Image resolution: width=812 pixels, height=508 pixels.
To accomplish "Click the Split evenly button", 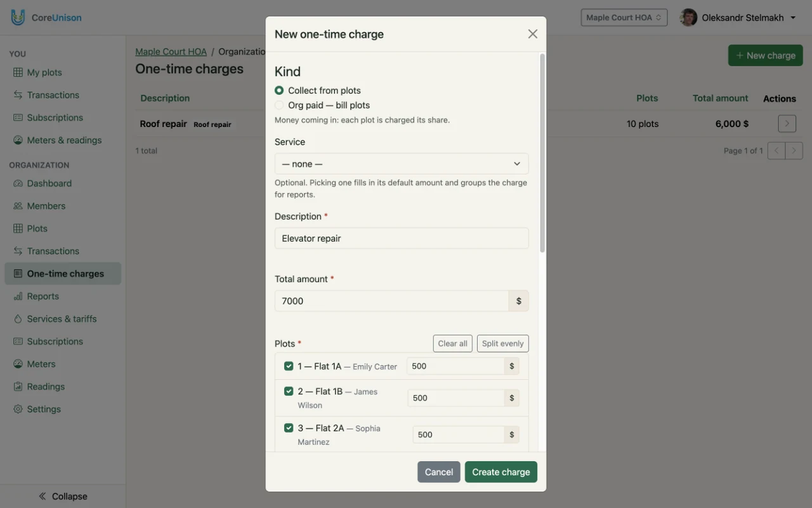I will (502, 344).
